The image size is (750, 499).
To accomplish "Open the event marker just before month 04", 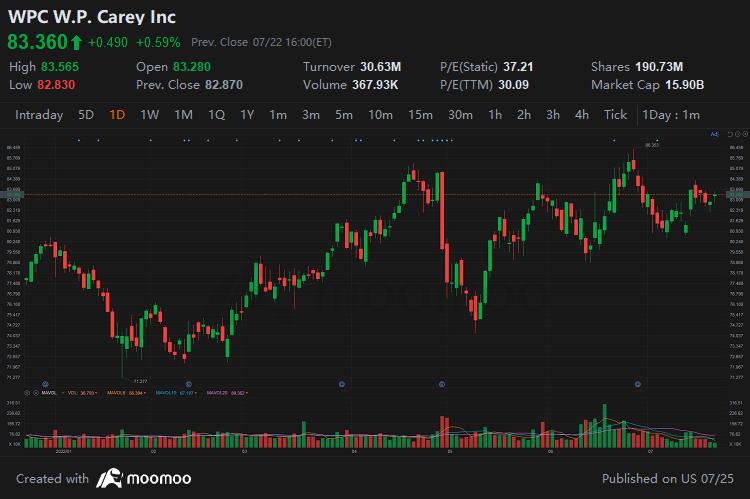I will click(342, 384).
